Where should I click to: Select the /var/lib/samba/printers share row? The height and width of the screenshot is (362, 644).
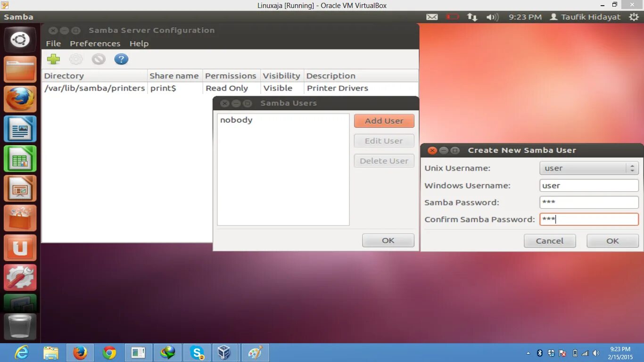[x=230, y=88]
